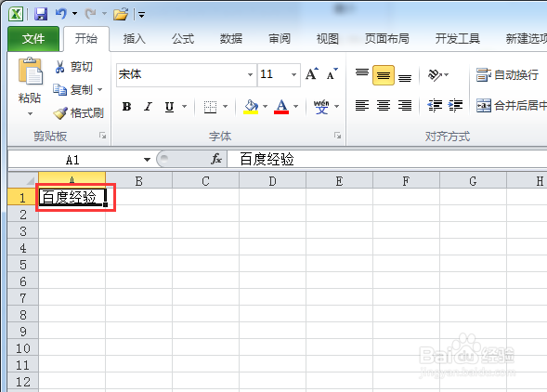547x392 pixels.
Task: Switch to 开发工具 tab
Action: click(457, 38)
